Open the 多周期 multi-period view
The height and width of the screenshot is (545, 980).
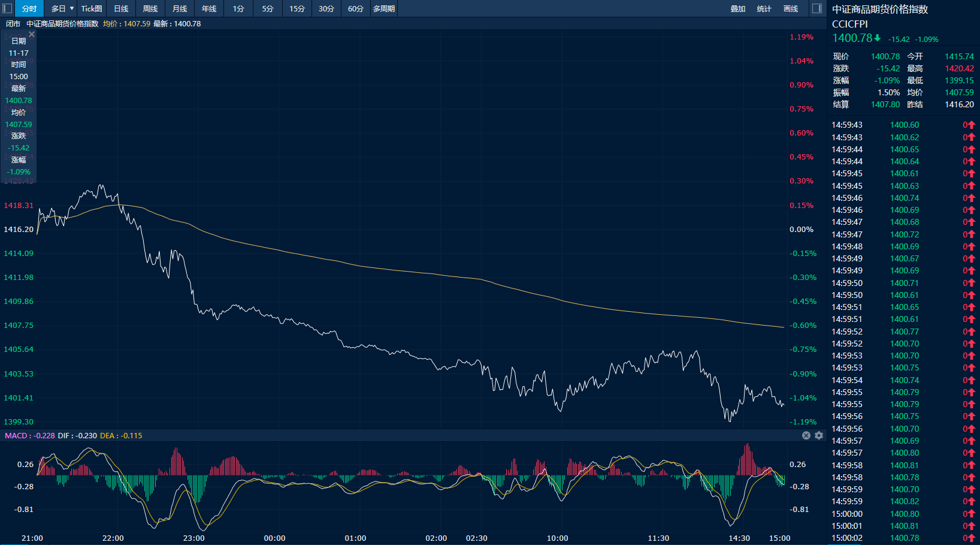tap(384, 8)
